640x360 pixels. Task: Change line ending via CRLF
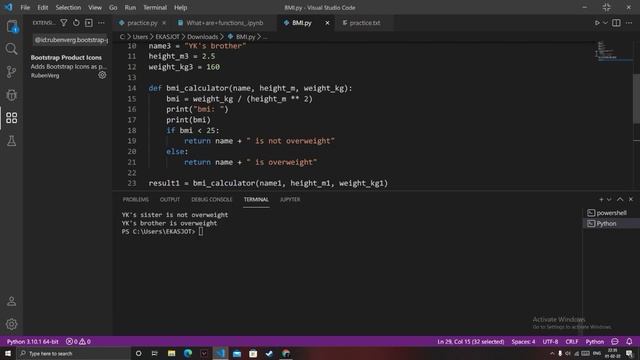tap(572, 341)
